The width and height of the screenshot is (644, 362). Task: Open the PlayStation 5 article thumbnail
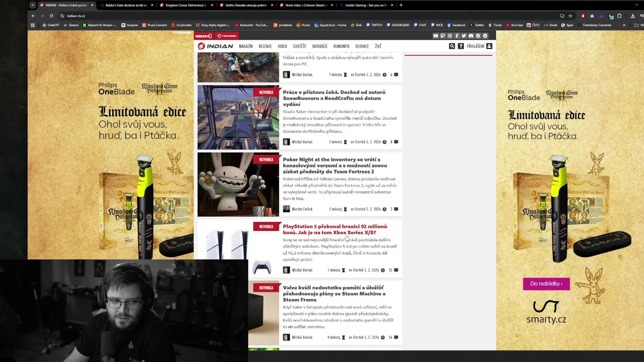238,248
